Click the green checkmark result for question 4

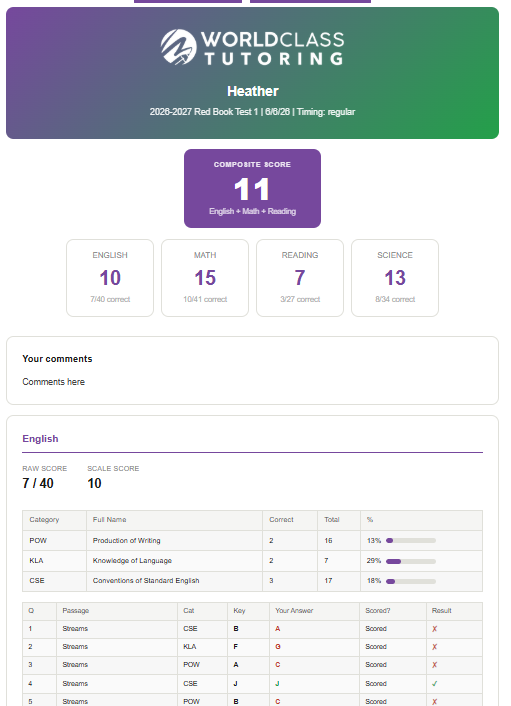pos(434,683)
